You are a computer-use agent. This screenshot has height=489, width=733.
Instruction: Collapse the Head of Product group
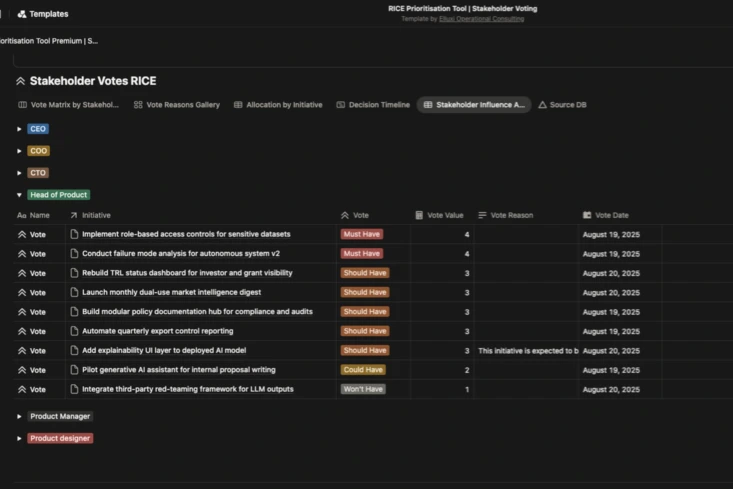coord(19,195)
